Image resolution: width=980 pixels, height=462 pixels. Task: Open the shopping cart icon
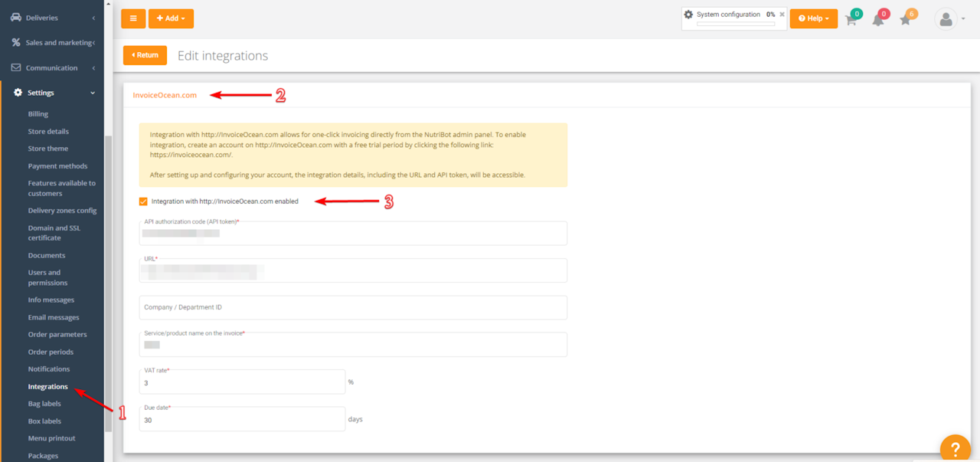coord(851,20)
